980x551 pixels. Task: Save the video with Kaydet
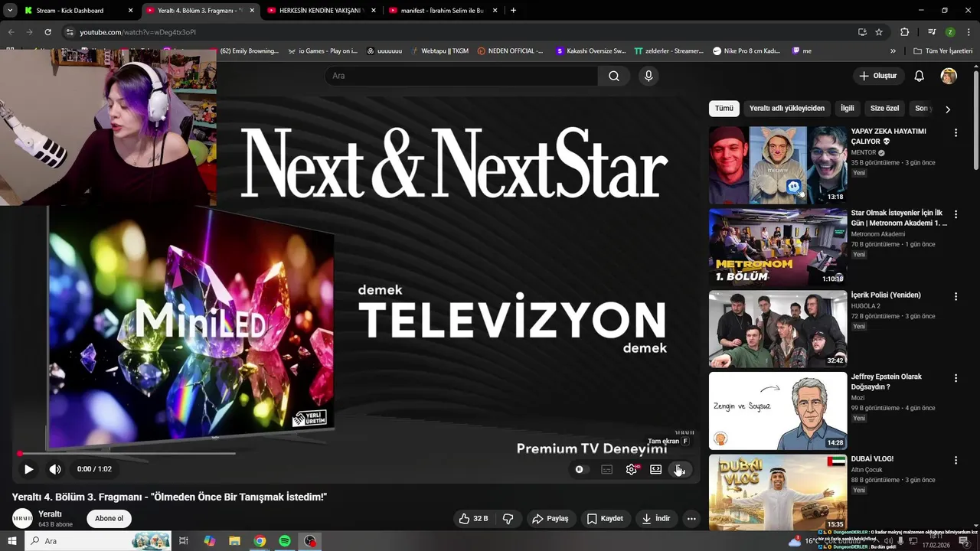pos(605,518)
